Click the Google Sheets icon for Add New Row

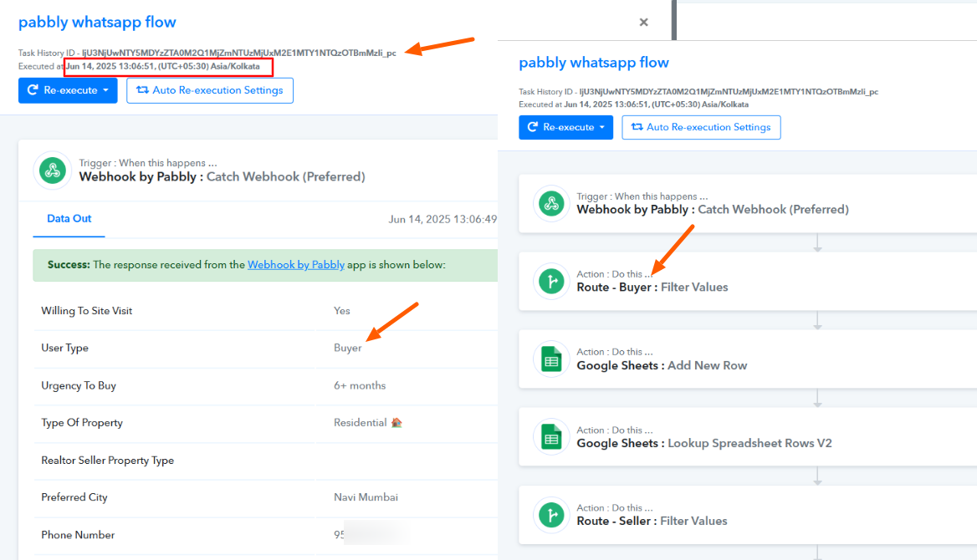tap(551, 359)
